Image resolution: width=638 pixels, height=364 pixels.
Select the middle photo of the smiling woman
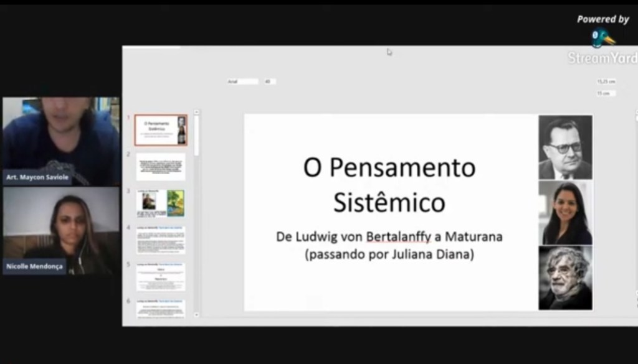pos(565,213)
